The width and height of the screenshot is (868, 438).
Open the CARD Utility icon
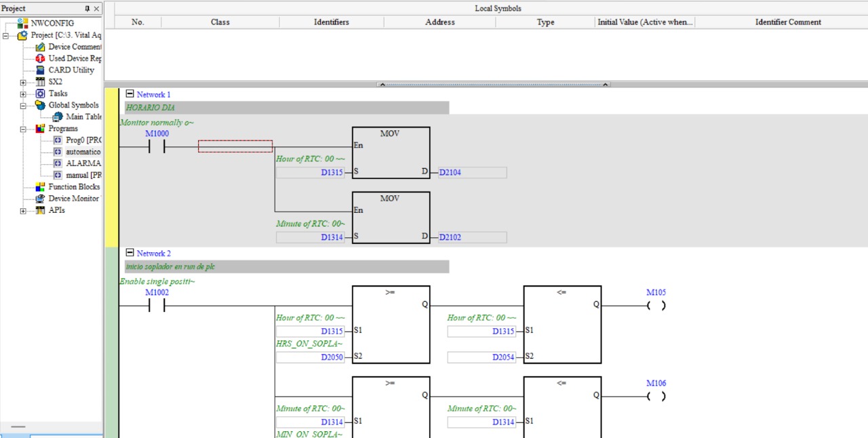point(40,70)
